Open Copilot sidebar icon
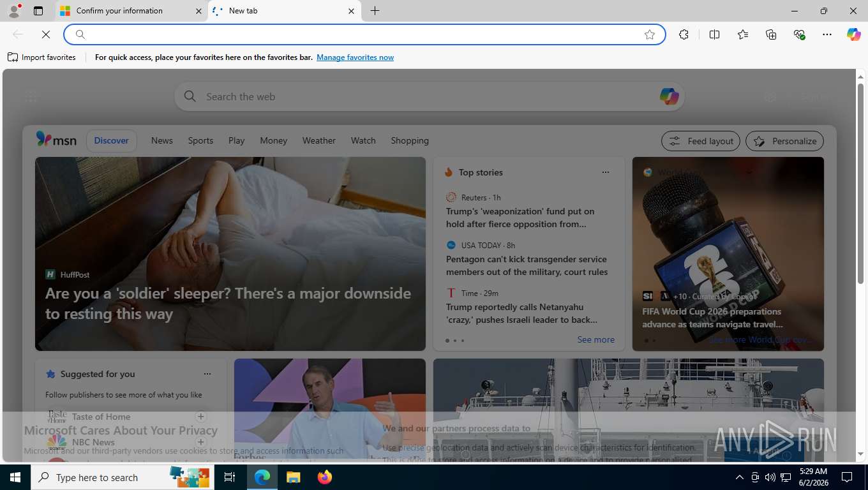868x490 pixels. tap(854, 34)
